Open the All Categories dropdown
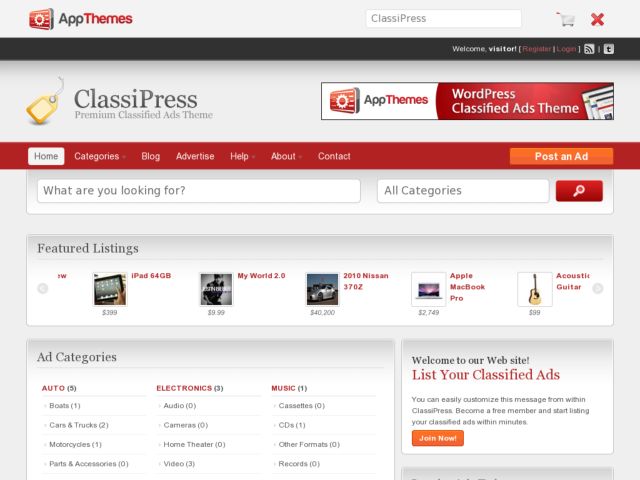Viewport: 640px width, 480px height. pos(463,191)
